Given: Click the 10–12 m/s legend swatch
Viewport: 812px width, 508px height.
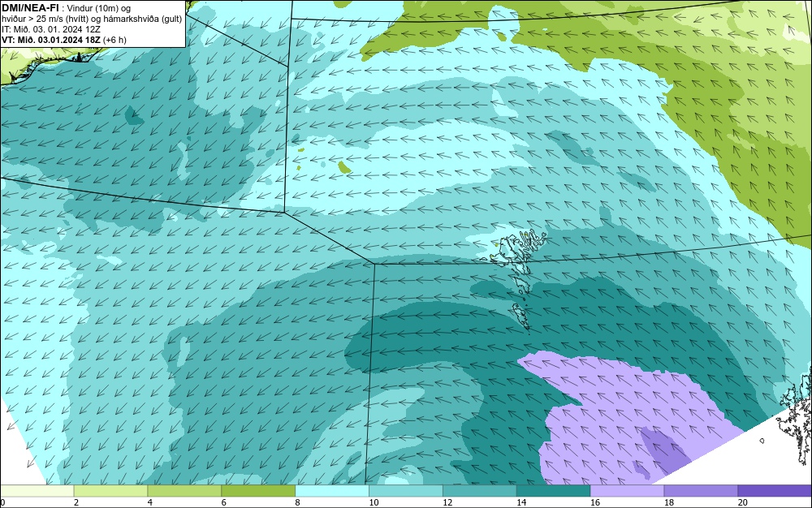Looking at the screenshot, I should pyautogui.click(x=406, y=491).
